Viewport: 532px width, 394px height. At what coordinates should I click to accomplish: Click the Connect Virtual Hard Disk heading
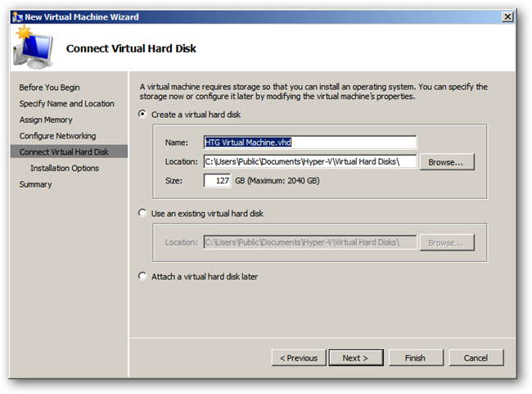131,48
